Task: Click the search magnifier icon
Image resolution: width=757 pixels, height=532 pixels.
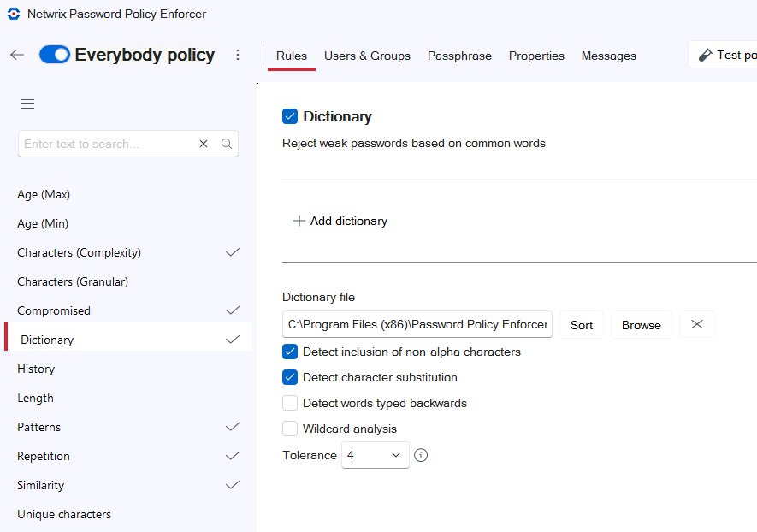Action: pyautogui.click(x=227, y=144)
